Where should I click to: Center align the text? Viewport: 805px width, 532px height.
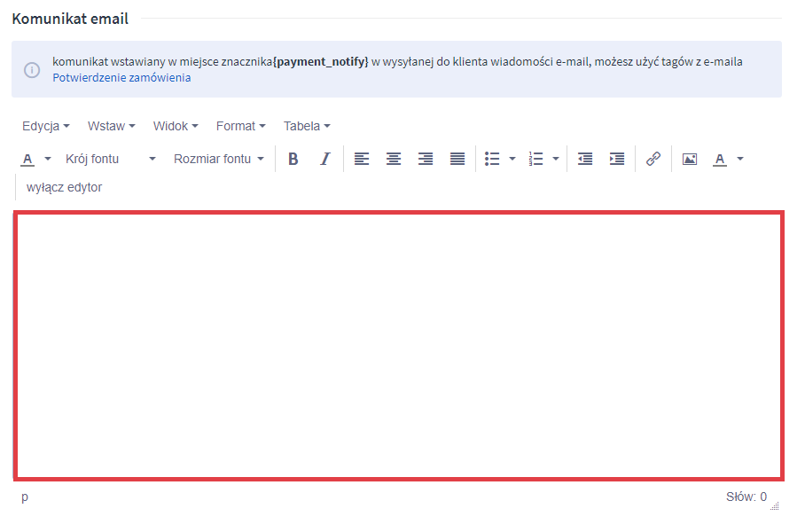point(393,159)
